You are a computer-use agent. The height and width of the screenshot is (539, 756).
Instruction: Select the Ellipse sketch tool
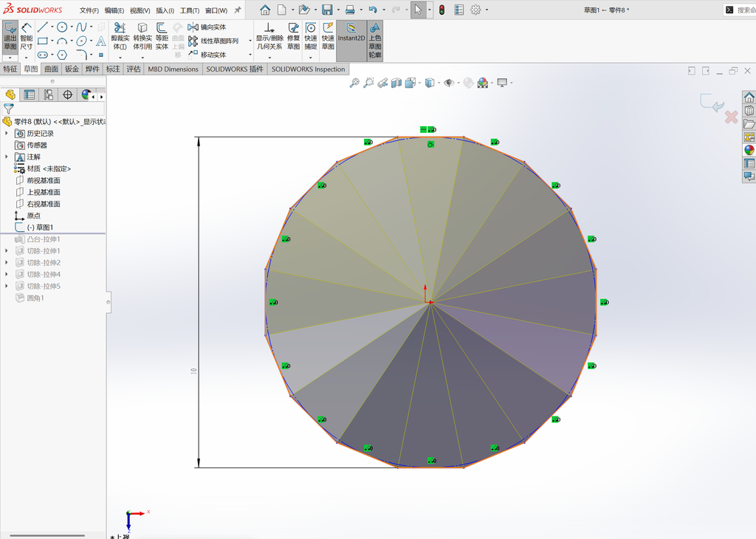tap(81, 41)
